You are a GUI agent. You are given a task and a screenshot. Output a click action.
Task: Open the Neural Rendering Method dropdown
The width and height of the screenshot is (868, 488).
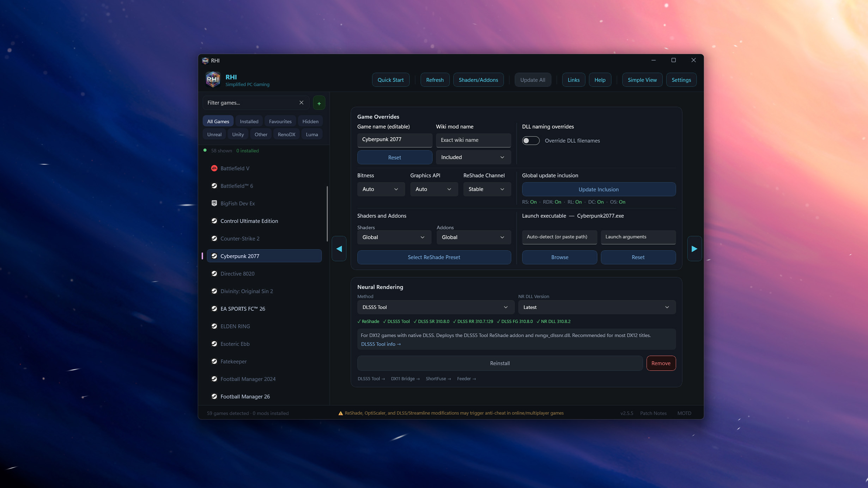pos(435,307)
